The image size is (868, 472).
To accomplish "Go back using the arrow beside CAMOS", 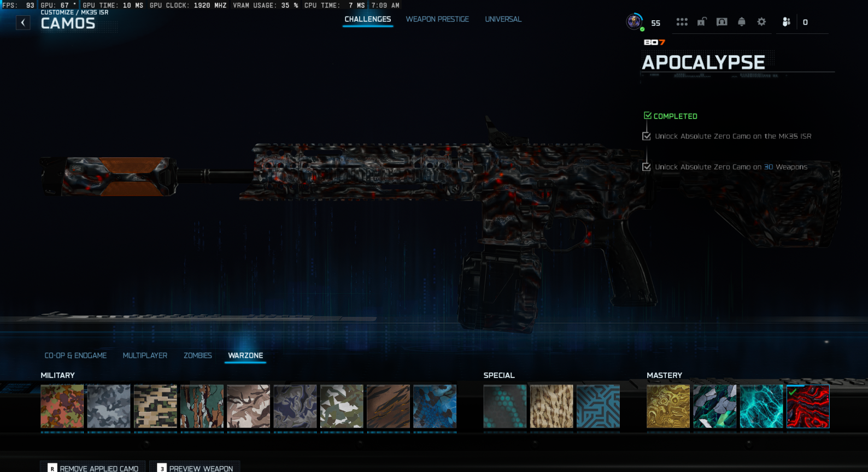I will [x=23, y=22].
